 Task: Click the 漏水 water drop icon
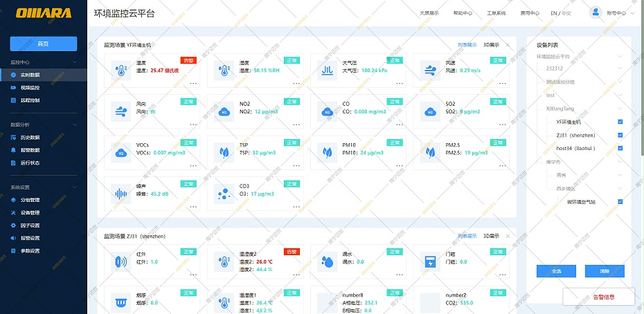[326, 261]
